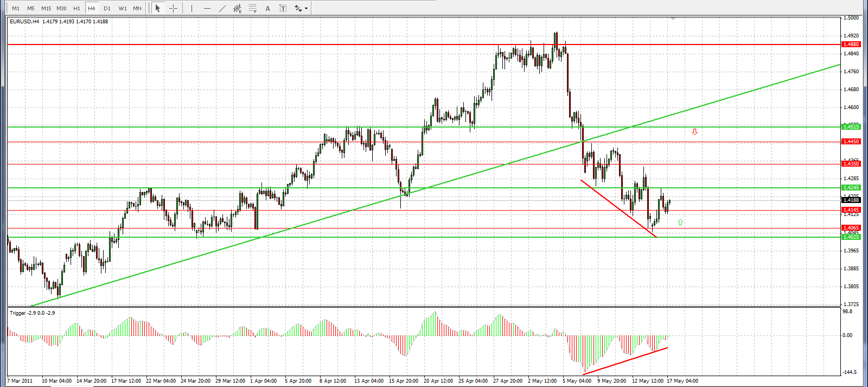Viewport: 868px width, 387px height.
Task: Click the 1.4025 green price label
Action: [851, 237]
